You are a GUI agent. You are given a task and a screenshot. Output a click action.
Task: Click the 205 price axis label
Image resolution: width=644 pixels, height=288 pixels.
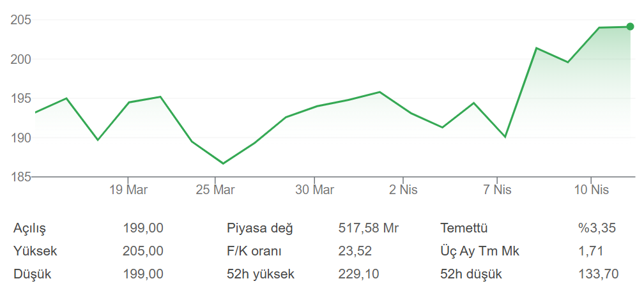[x=20, y=20]
